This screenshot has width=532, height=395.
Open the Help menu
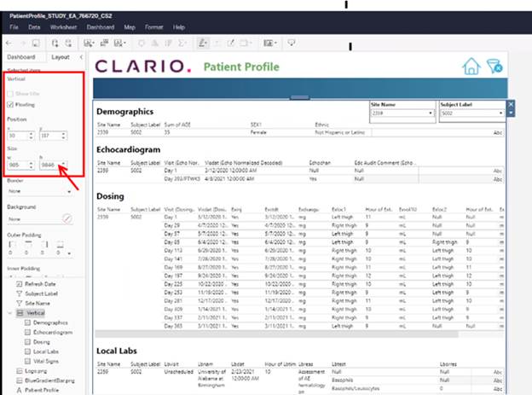[179, 27]
